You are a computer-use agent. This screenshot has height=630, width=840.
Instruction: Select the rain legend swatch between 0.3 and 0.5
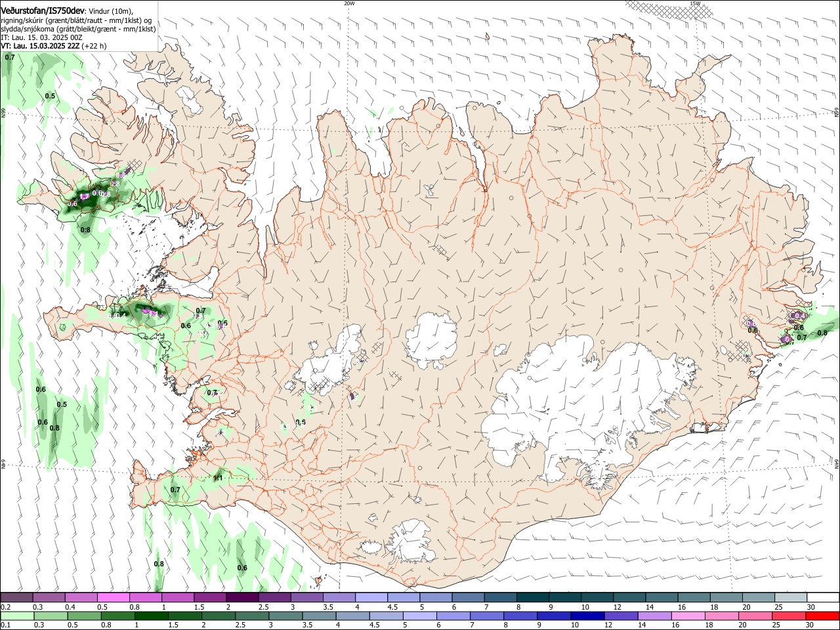coord(51,616)
